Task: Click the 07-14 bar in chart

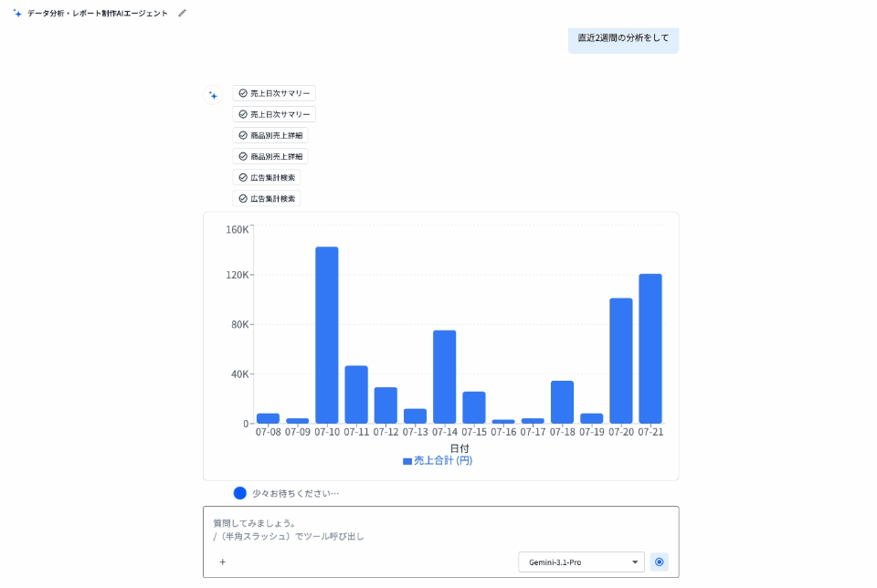Action: coord(445,377)
